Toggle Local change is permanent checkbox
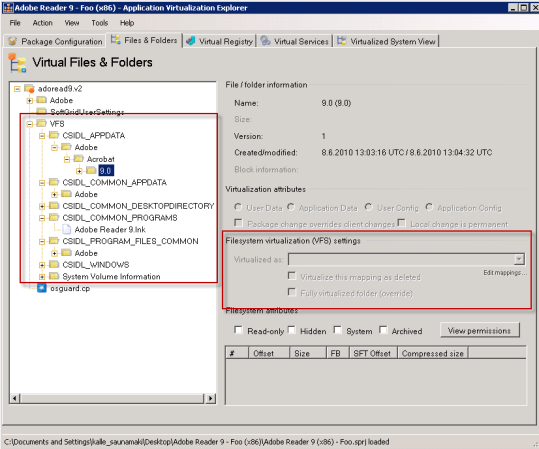 pyautogui.click(x=402, y=223)
